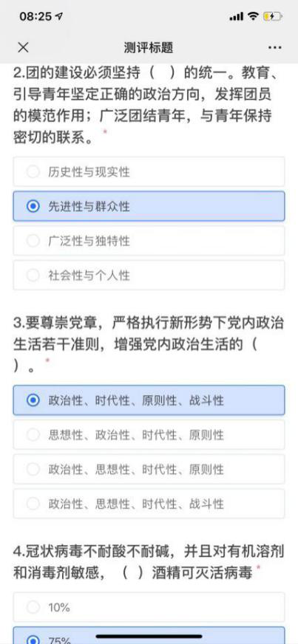This screenshot has height=644, width=298.
Task: Close the 测评标题 page with X icon
Action: point(24,48)
